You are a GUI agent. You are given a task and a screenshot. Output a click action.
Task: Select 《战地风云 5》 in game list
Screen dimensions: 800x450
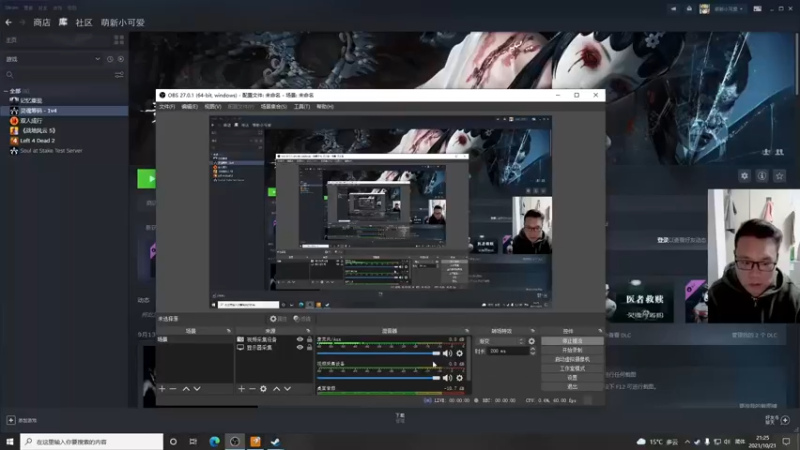(38, 131)
